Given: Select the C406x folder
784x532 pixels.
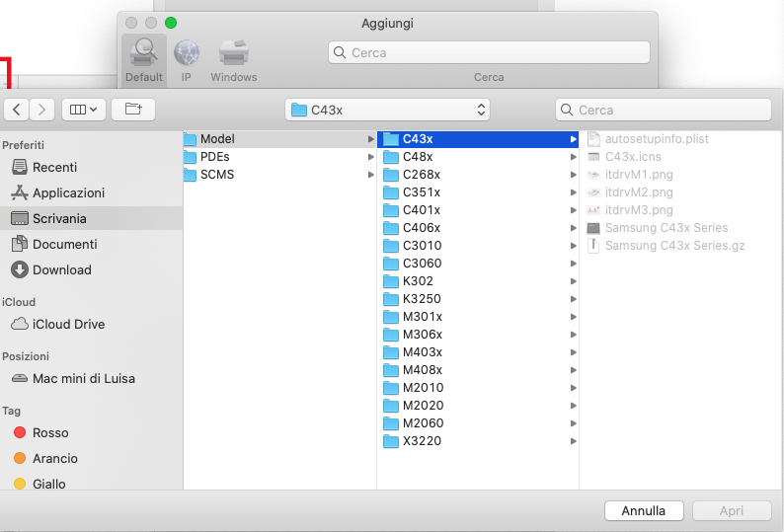Looking at the screenshot, I should click(x=478, y=228).
